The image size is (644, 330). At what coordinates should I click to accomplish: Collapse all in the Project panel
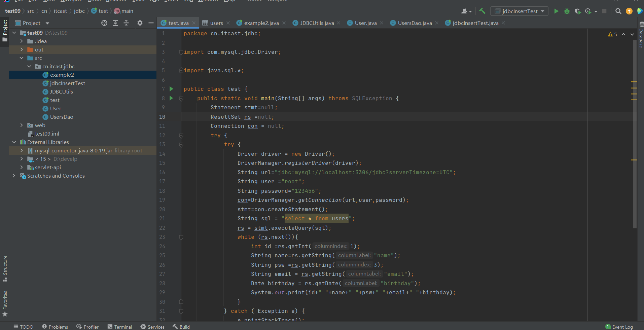pos(126,23)
